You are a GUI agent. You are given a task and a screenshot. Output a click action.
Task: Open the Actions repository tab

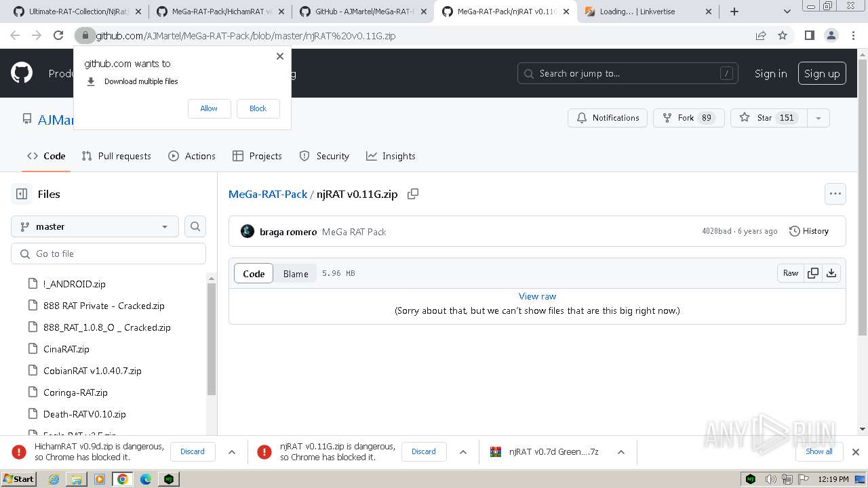click(x=192, y=156)
